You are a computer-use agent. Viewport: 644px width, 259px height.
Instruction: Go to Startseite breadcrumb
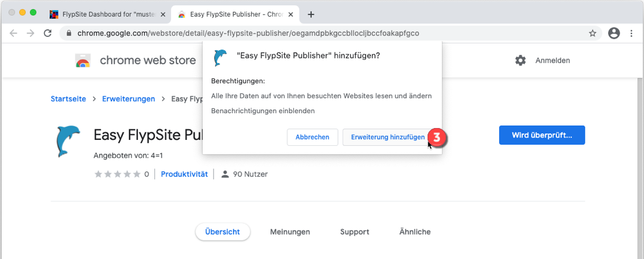(x=68, y=99)
